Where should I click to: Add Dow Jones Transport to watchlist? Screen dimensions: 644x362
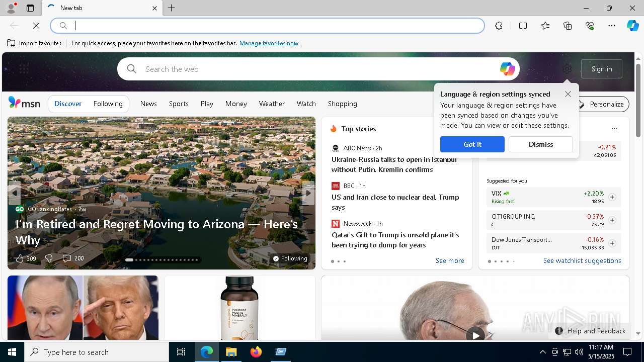[612, 243]
